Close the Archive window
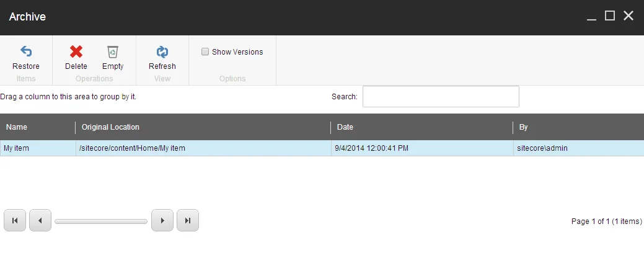This screenshot has height=255, width=644. click(x=629, y=16)
